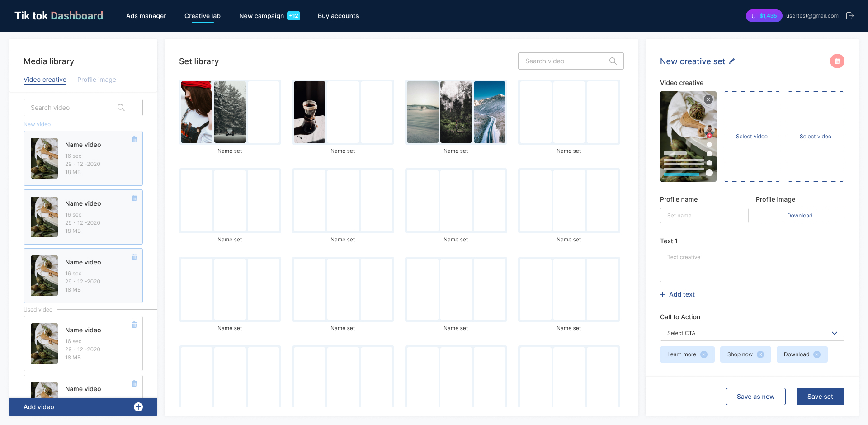
Task: Click the Set name profile input
Action: pos(704,216)
